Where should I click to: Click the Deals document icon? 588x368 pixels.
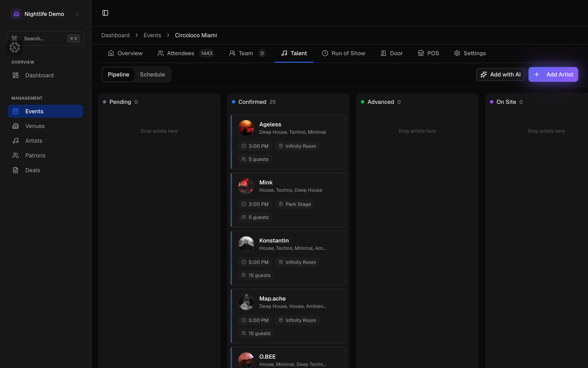[16, 170]
